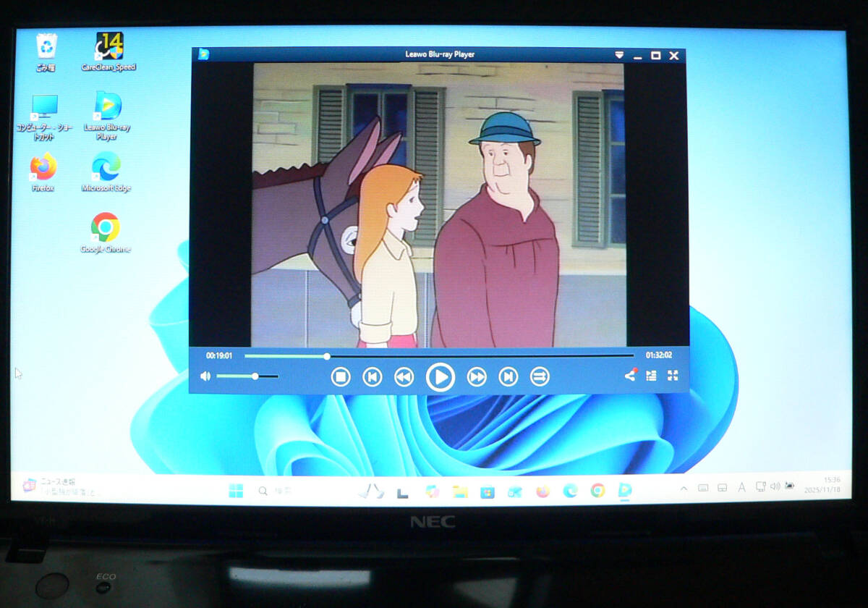Show the playlist panel
868x608 pixels.
click(651, 376)
